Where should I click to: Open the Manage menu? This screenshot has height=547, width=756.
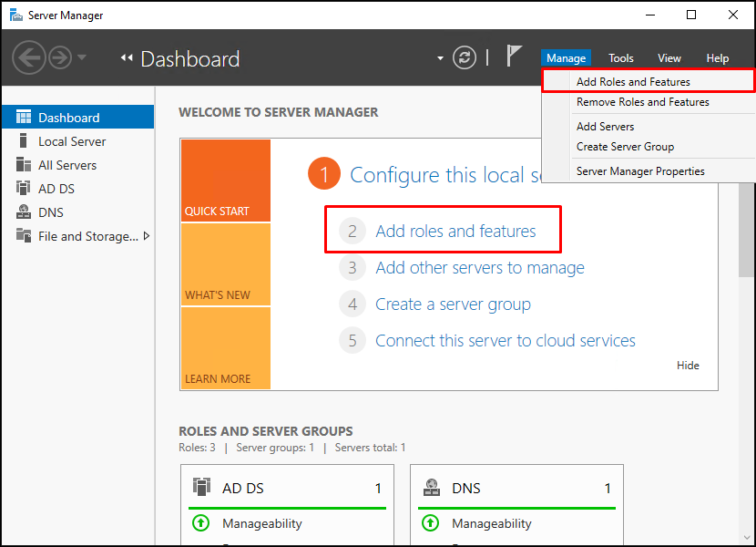(x=566, y=58)
